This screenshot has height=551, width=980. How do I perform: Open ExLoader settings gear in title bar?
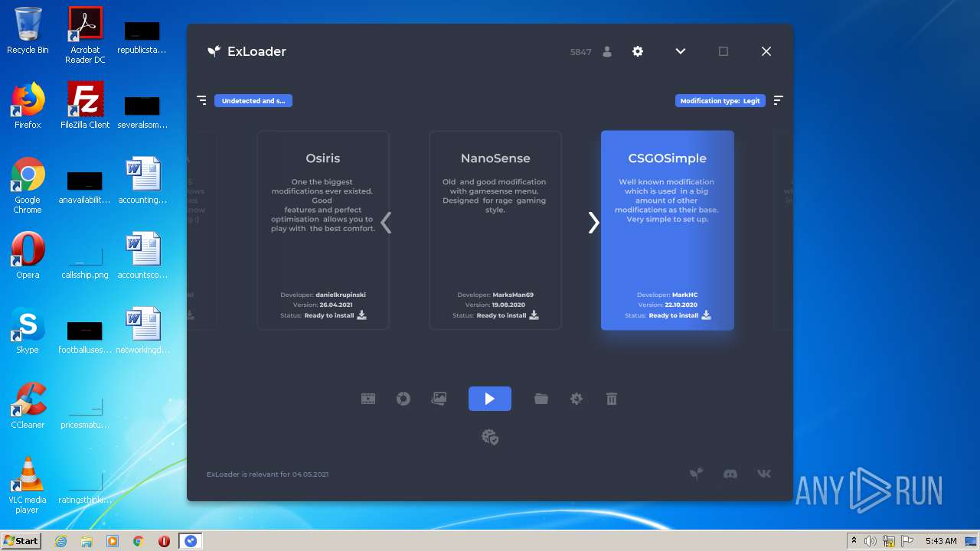coord(638,51)
